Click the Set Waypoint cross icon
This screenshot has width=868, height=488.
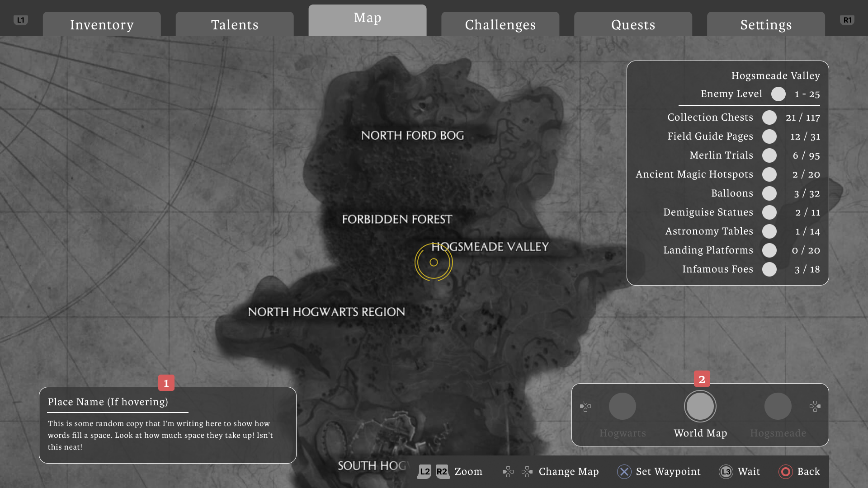pyautogui.click(x=624, y=472)
